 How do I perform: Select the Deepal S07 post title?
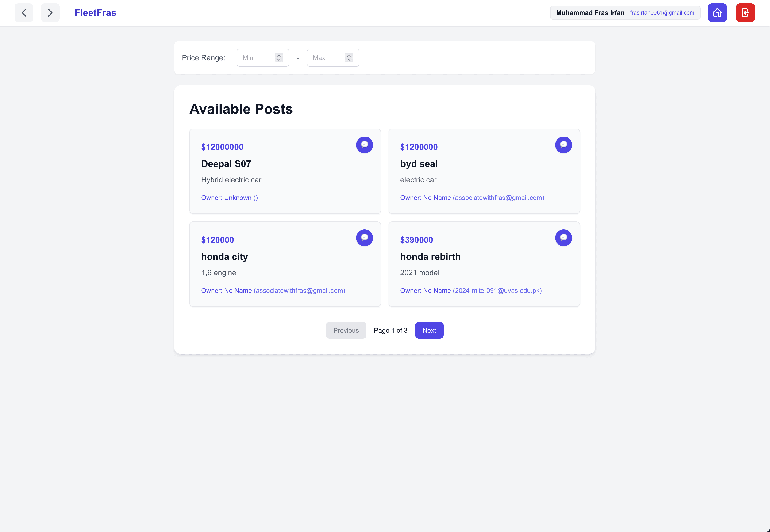click(226, 164)
